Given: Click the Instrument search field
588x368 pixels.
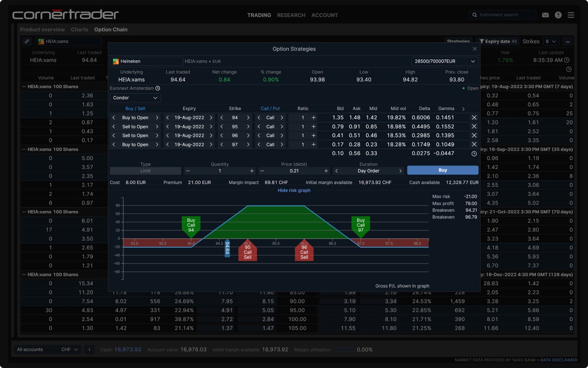Looking at the screenshot, I should tap(502, 15).
